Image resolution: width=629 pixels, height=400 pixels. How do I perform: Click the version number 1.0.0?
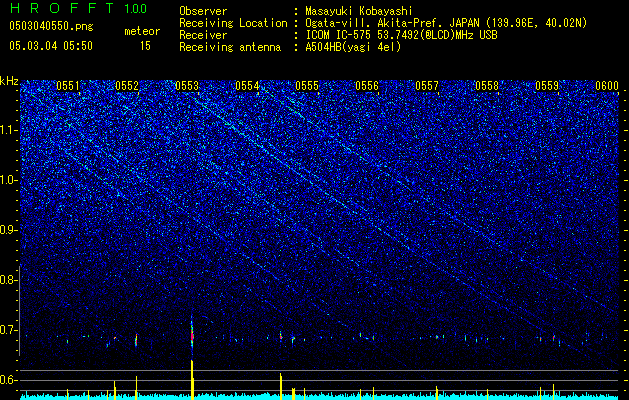(135, 9)
